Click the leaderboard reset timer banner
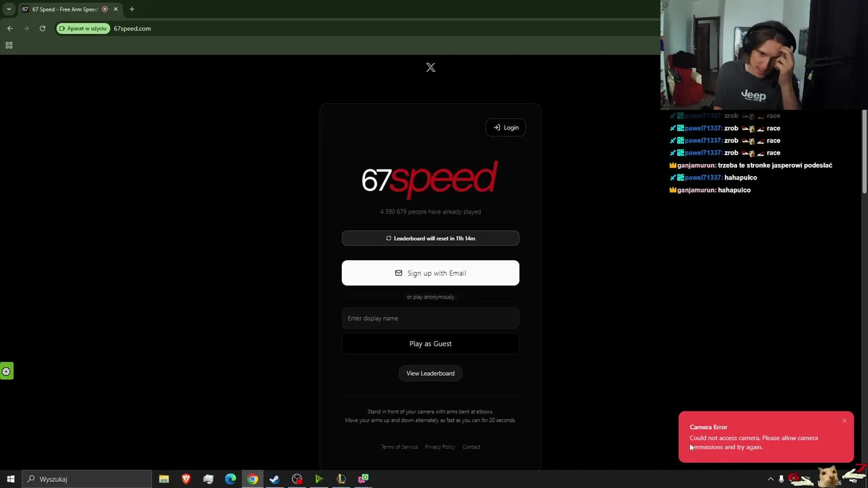The height and width of the screenshot is (488, 868). click(431, 238)
